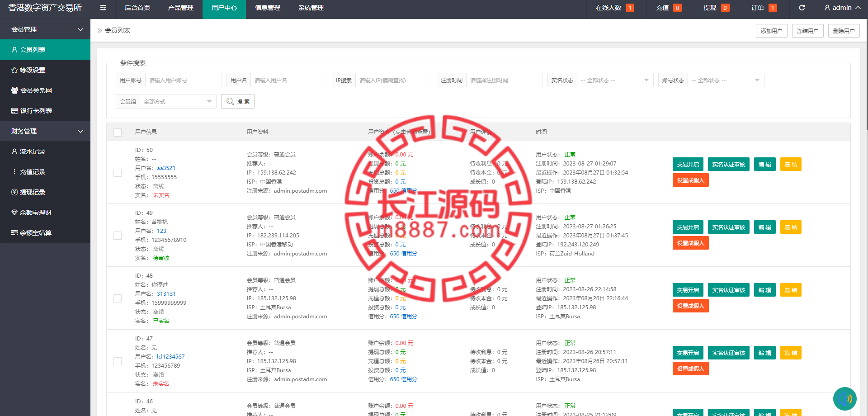The width and height of the screenshot is (868, 416).
Task: Click 冻结 for user lcl1234567
Action: [x=791, y=353]
